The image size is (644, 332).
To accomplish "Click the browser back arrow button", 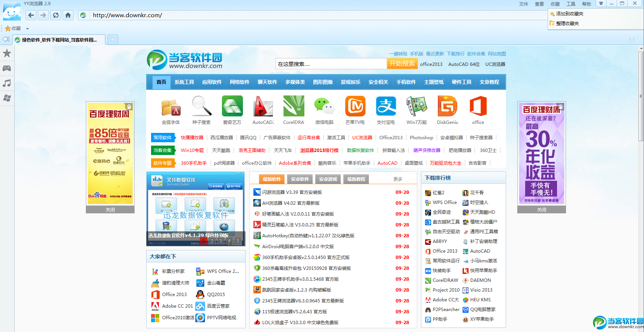I will [31, 15].
